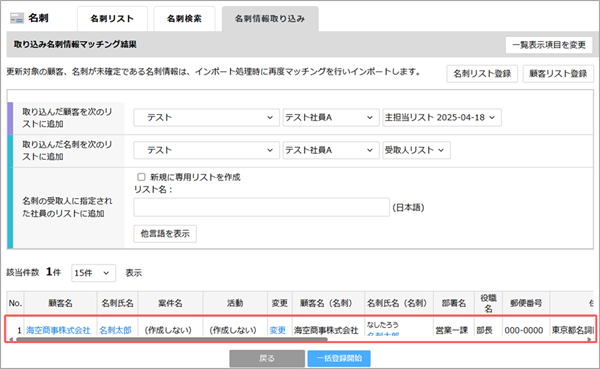The image size is (600, 369).
Task: Open 顧客リスト登録
Action: pos(558,73)
